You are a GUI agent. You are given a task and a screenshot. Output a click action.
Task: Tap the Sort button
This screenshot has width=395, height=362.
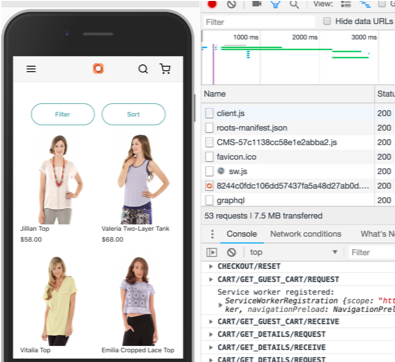(x=133, y=114)
